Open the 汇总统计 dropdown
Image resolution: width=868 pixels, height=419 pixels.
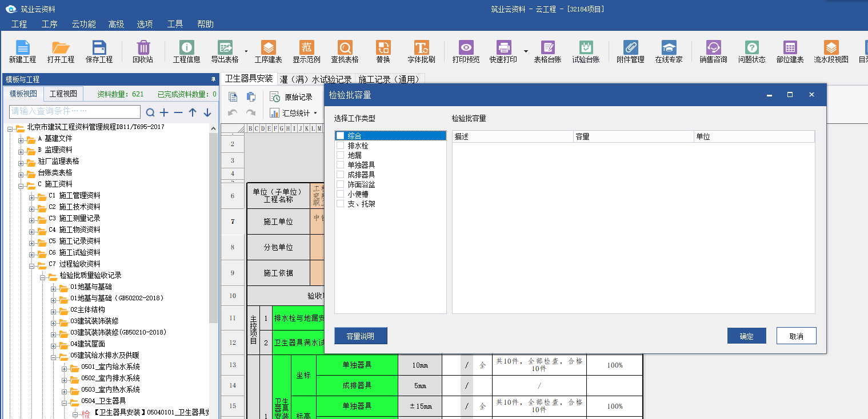(315, 113)
